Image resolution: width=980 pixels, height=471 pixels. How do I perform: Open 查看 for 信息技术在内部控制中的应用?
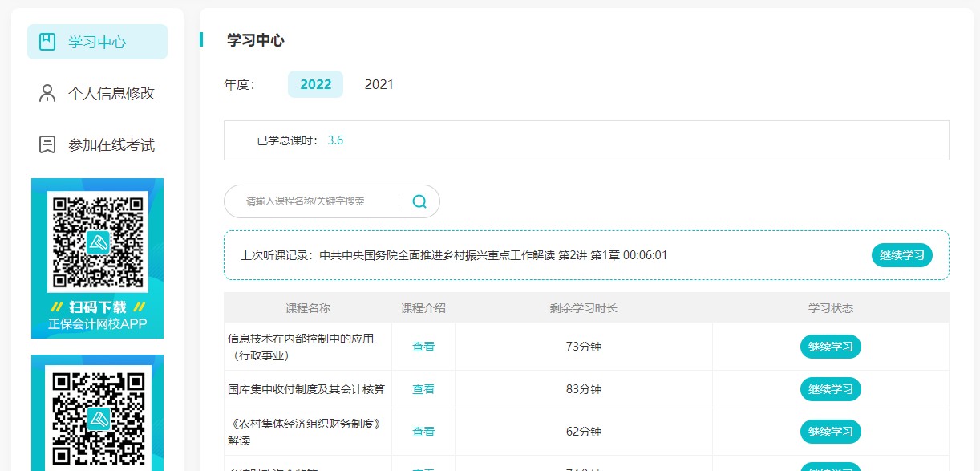tap(423, 347)
